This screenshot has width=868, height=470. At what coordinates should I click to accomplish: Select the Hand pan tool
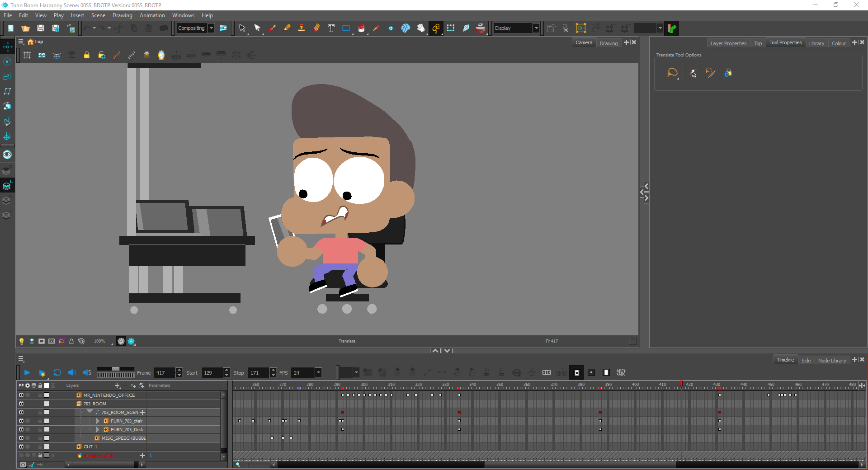pyautogui.click(x=421, y=28)
